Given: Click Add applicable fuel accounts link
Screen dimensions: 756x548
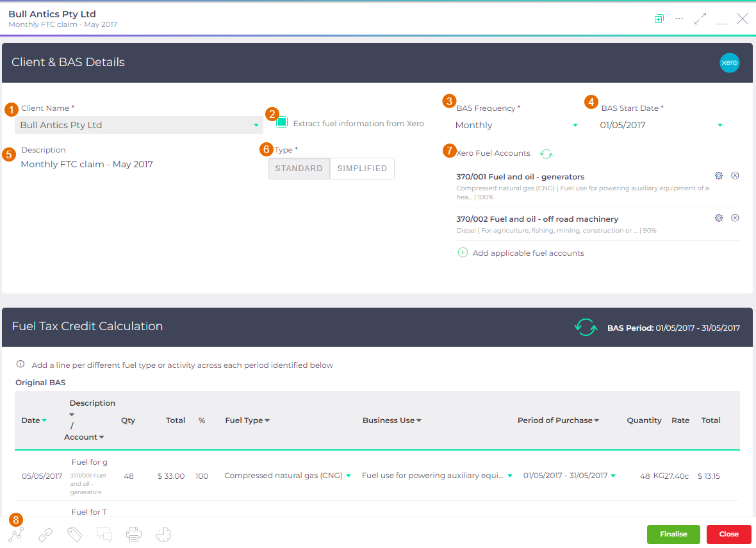Looking at the screenshot, I should click(528, 253).
